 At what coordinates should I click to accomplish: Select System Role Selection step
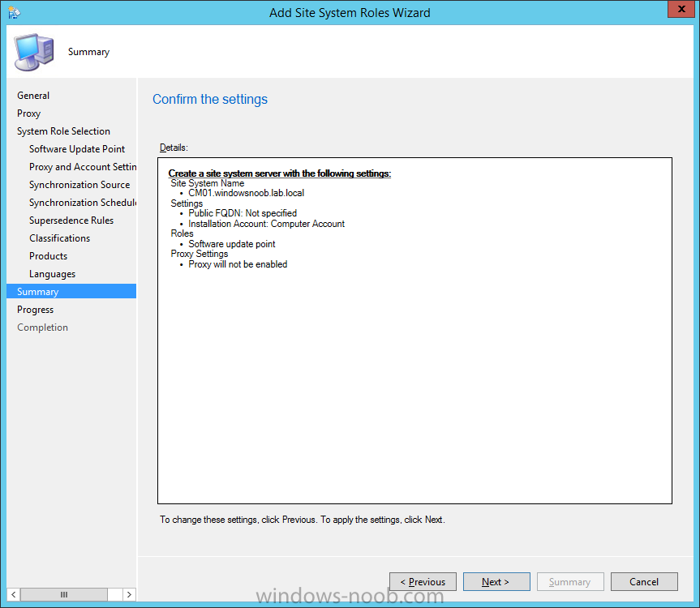click(63, 131)
